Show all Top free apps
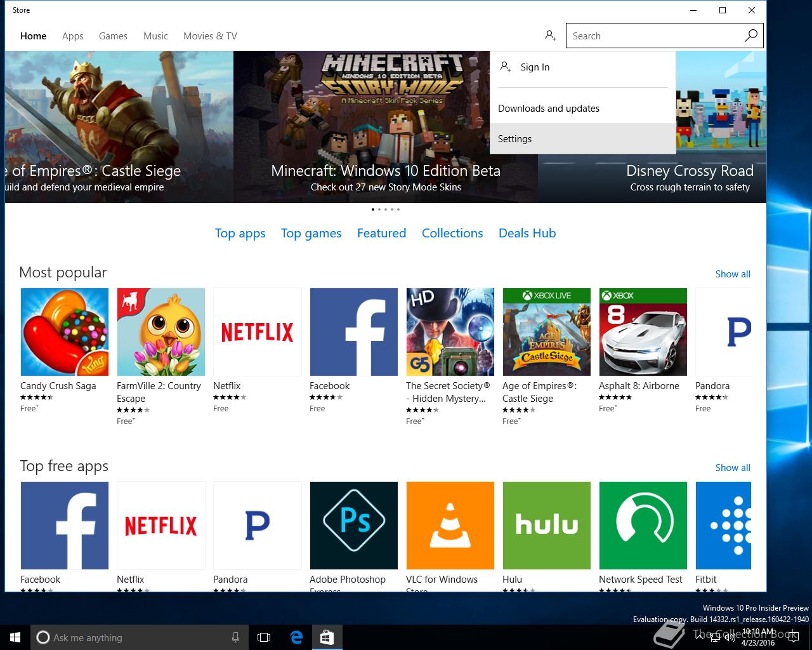The image size is (812, 650). click(733, 468)
